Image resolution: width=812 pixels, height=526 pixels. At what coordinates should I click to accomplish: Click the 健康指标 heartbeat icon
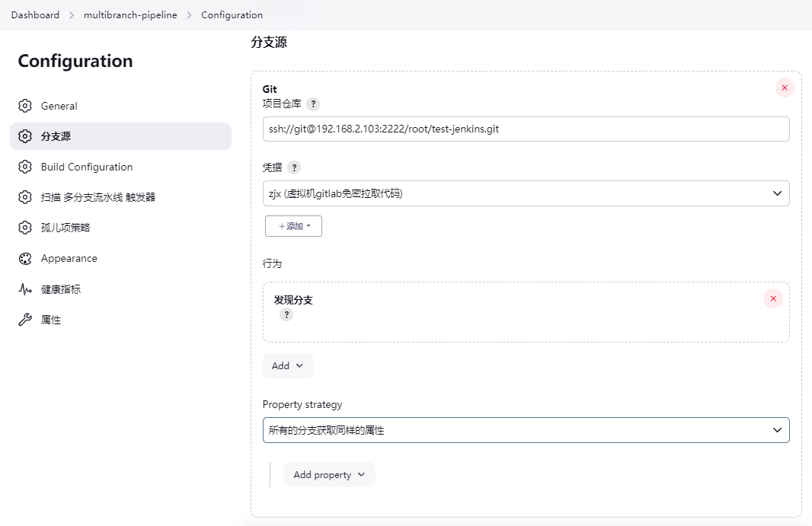point(25,289)
